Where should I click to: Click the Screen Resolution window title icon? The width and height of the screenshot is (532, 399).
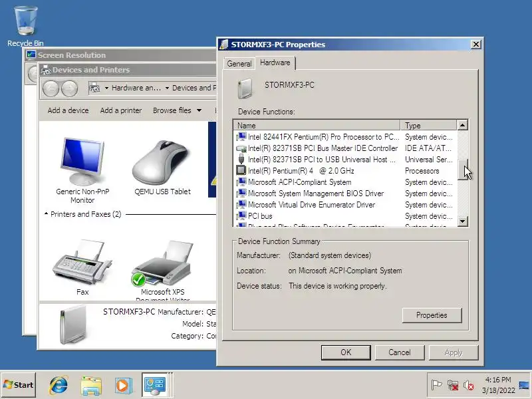point(31,55)
